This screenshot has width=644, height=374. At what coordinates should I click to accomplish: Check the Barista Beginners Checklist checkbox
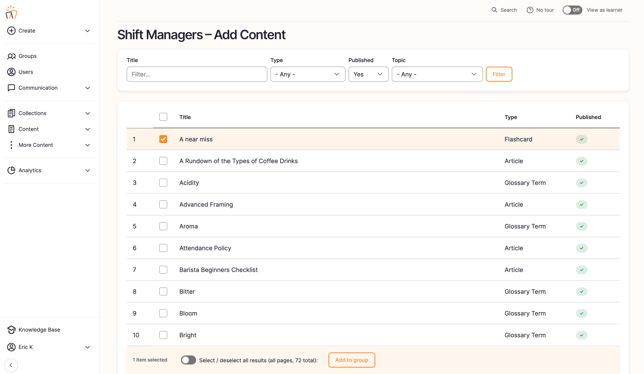point(163,270)
